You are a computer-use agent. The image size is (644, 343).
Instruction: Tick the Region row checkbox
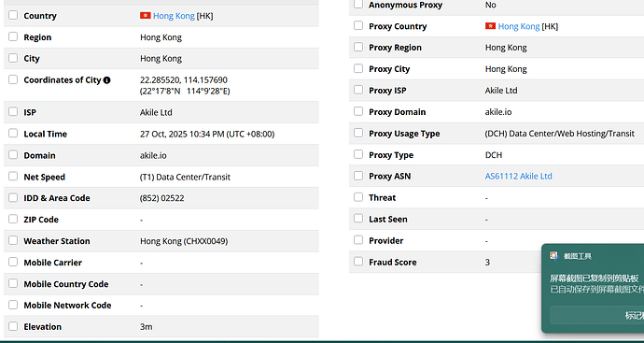pyautogui.click(x=13, y=36)
